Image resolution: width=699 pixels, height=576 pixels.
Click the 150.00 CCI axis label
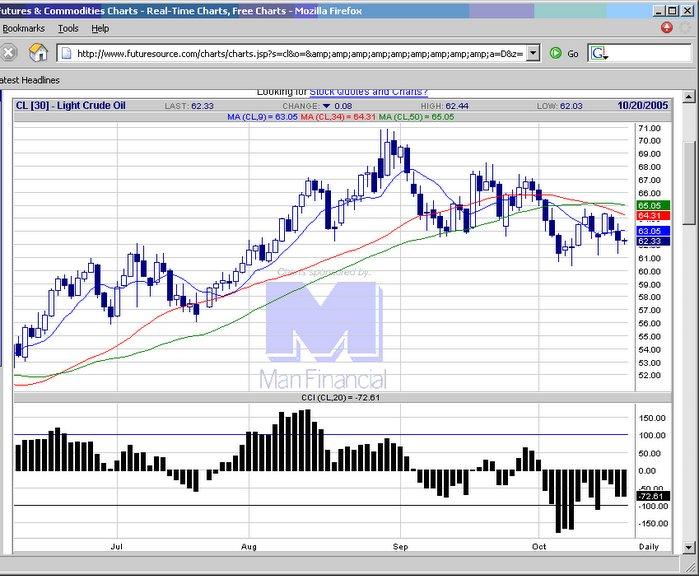click(652, 418)
